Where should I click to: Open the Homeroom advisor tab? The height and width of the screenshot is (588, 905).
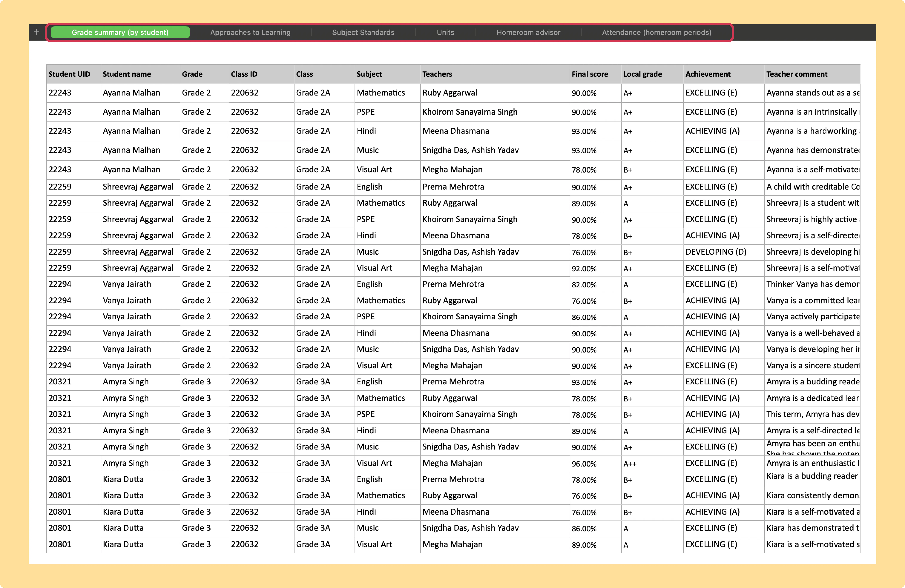528,32
